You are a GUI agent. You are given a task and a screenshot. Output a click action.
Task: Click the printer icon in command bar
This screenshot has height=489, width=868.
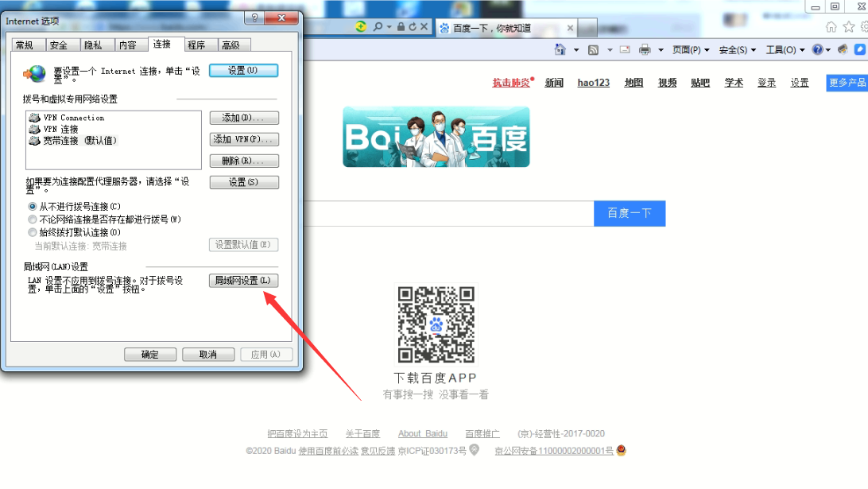[645, 50]
